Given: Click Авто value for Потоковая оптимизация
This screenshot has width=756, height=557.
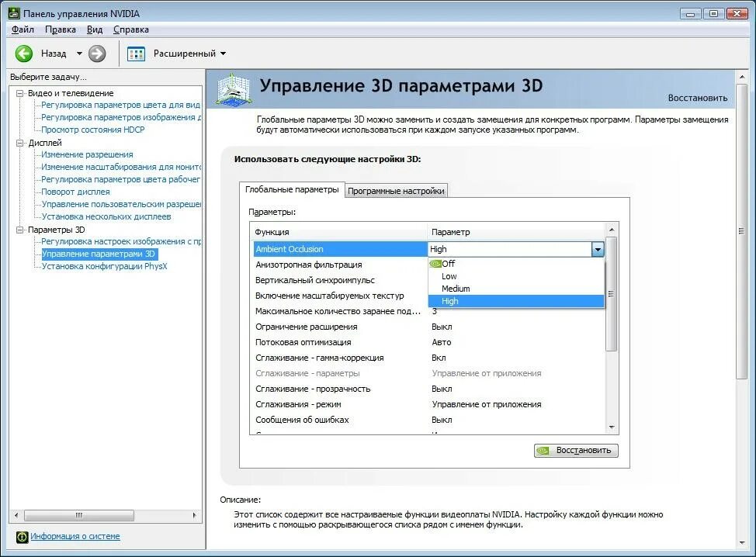Looking at the screenshot, I should coord(441,342).
